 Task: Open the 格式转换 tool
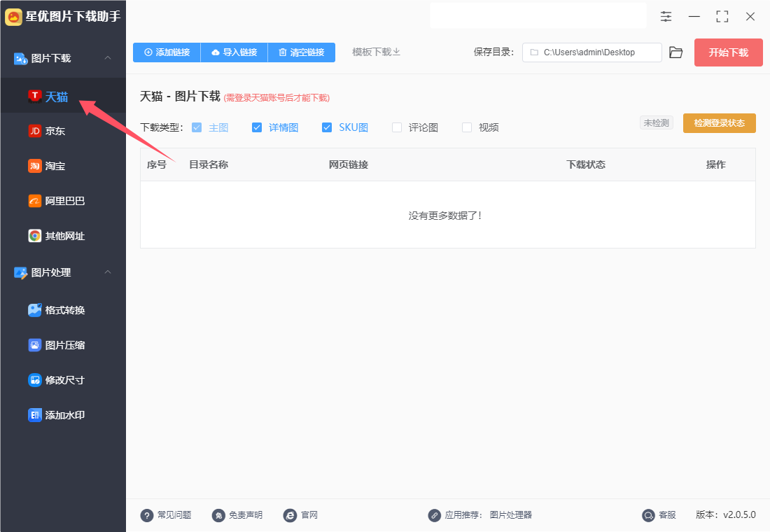coord(63,310)
